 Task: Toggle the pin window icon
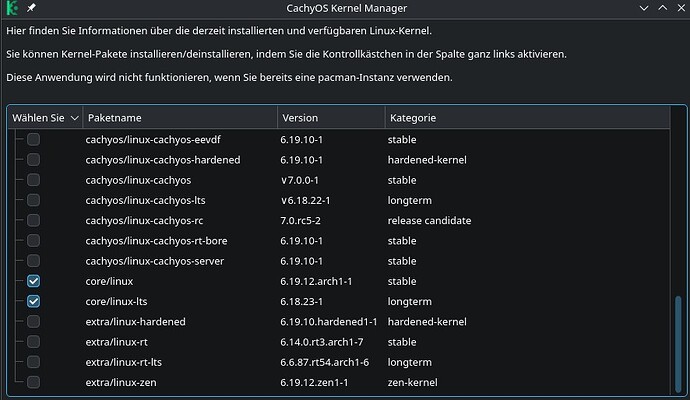point(31,8)
